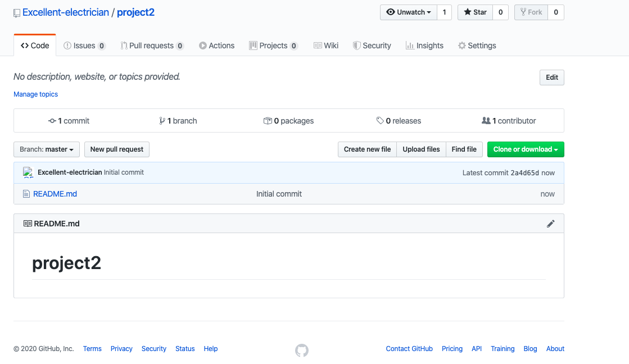The width and height of the screenshot is (629, 364).
Task: View the 1 branch list
Action: (x=178, y=121)
